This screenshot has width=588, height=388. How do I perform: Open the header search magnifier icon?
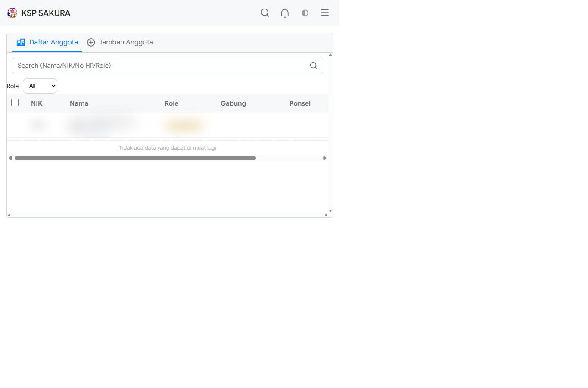[265, 13]
